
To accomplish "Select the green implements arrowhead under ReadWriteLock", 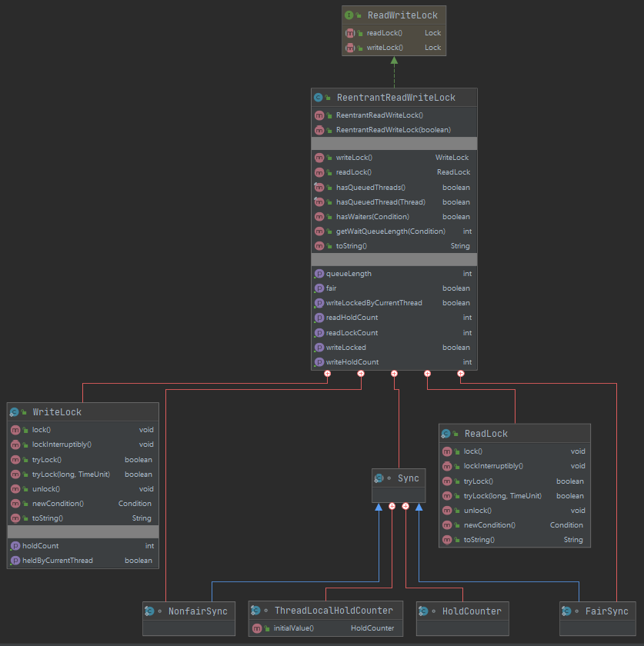I will tap(394, 61).
